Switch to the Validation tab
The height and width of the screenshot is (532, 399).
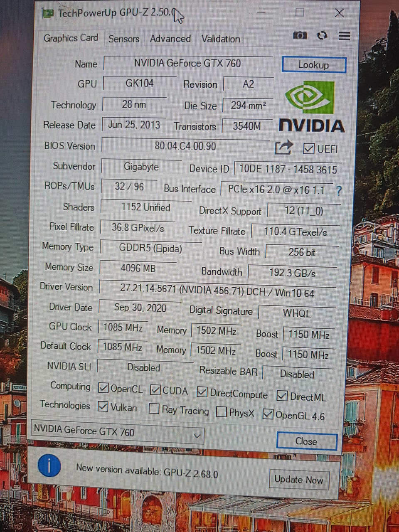tap(221, 39)
